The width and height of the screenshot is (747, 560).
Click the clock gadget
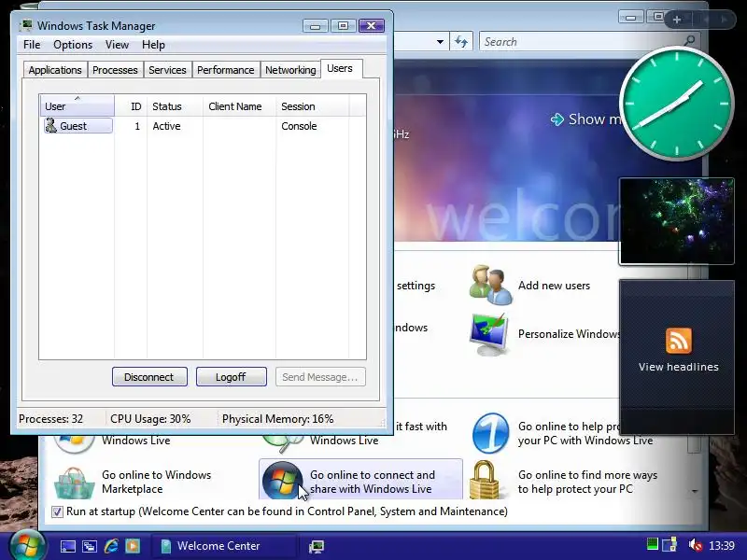tap(676, 104)
